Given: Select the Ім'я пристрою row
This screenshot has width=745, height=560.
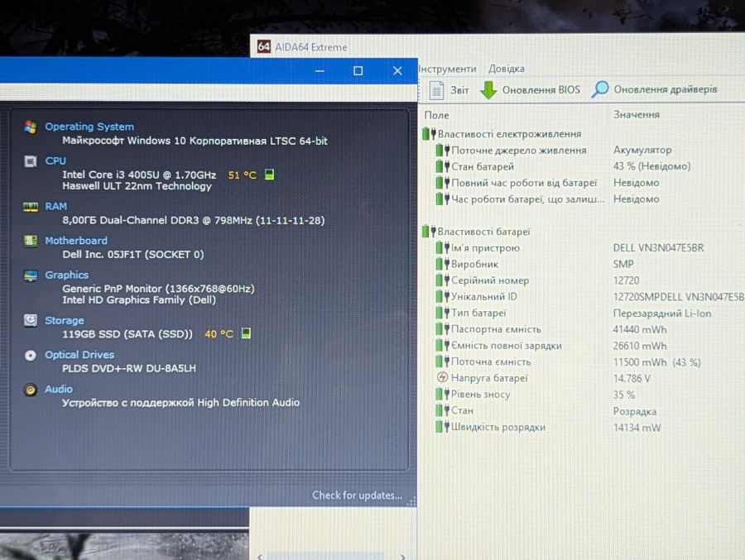Looking at the screenshot, I should coord(589,248).
